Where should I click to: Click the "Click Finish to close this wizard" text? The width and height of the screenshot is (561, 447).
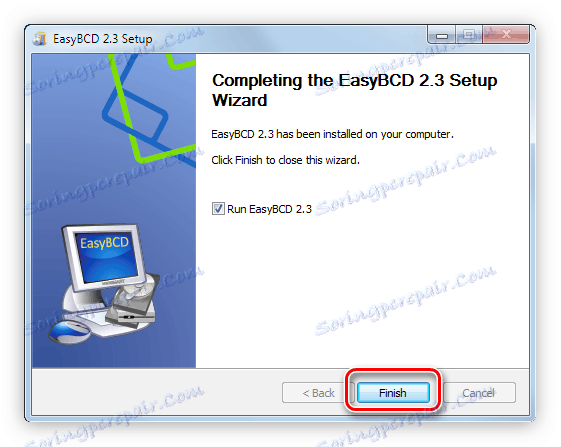[x=285, y=160]
